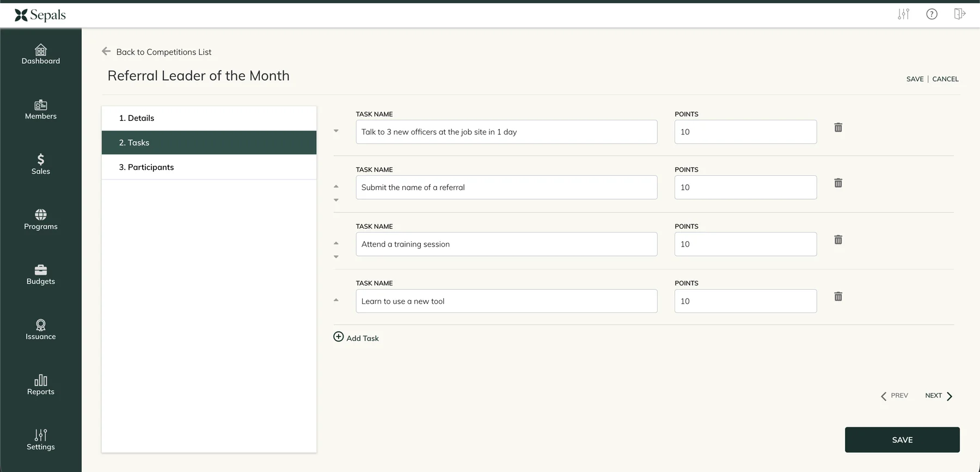Delete the 'Submit the name of a referral' task

tap(838, 183)
